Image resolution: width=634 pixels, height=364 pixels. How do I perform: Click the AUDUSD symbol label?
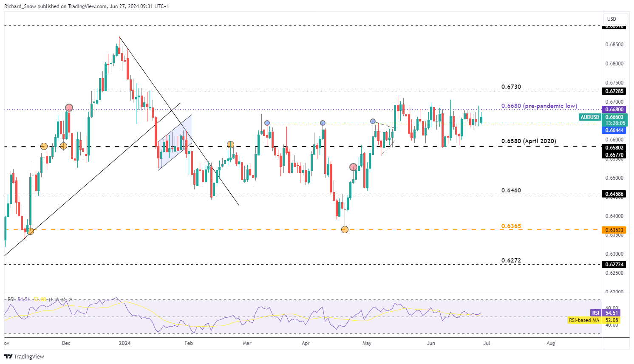(x=590, y=117)
